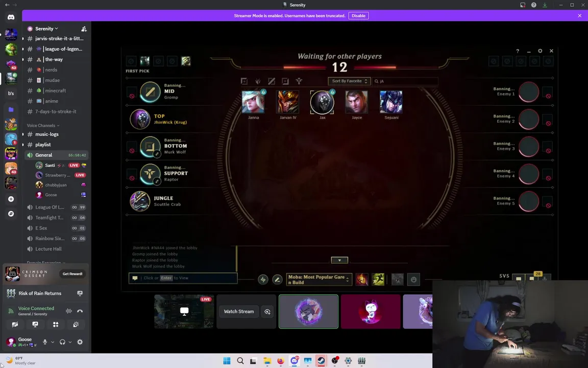Open the League client settings gear
Viewport: 588px width, 368px height.
coord(540,51)
